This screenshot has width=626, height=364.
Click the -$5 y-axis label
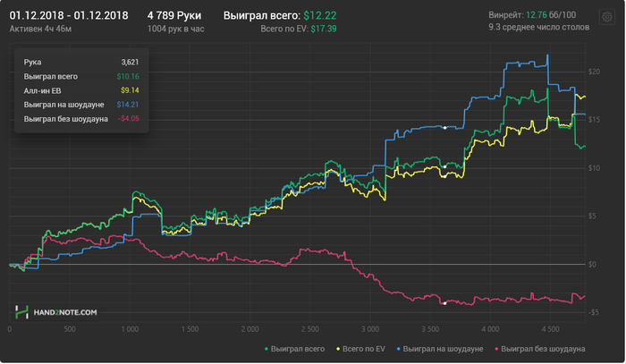pos(593,312)
